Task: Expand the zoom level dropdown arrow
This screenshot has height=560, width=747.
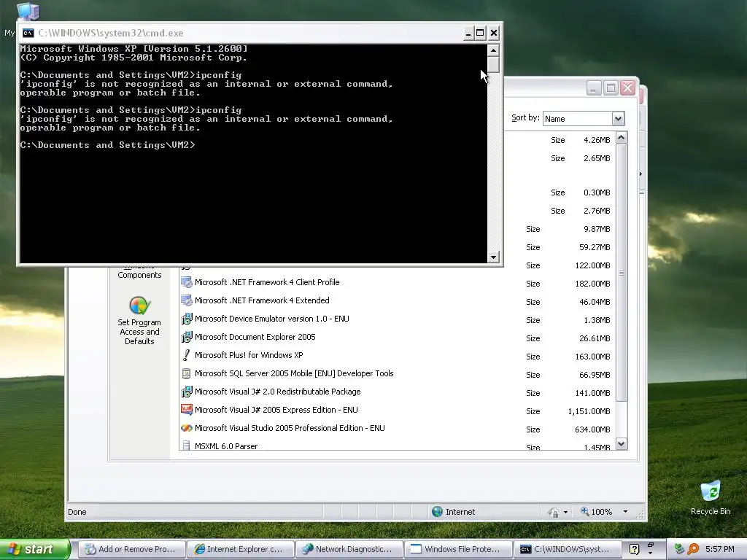Action: pyautogui.click(x=625, y=512)
